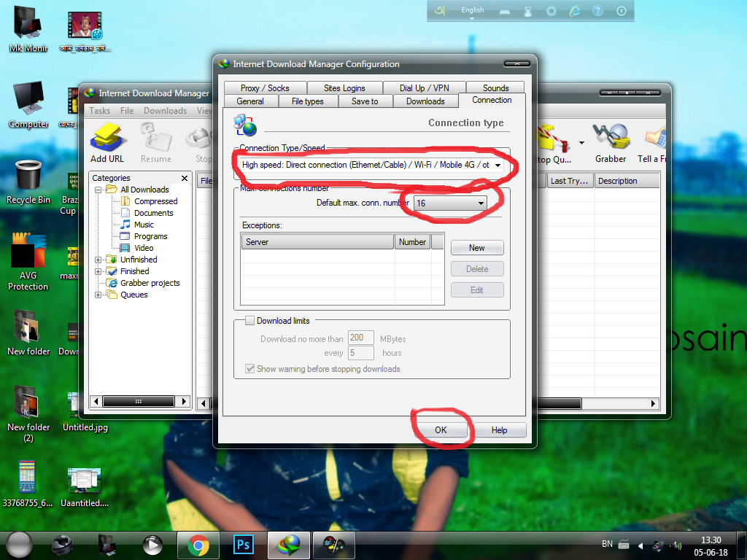Click the Internet Explorer icon in language bar
The image size is (747, 560).
point(575,11)
